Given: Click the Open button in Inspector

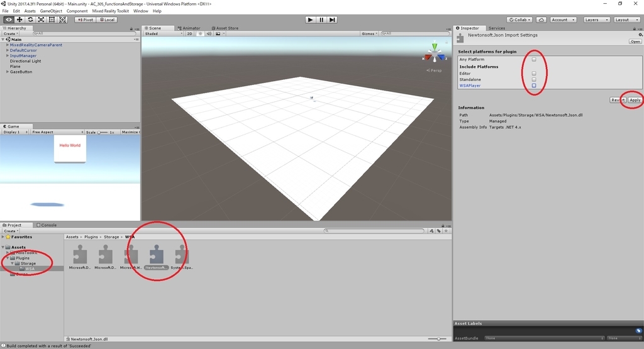Looking at the screenshot, I should tap(635, 42).
